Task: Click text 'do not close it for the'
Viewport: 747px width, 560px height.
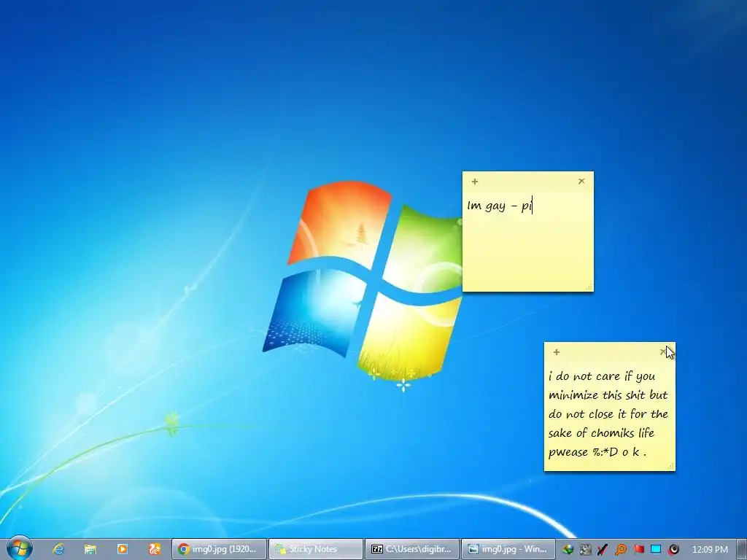Action: click(608, 414)
